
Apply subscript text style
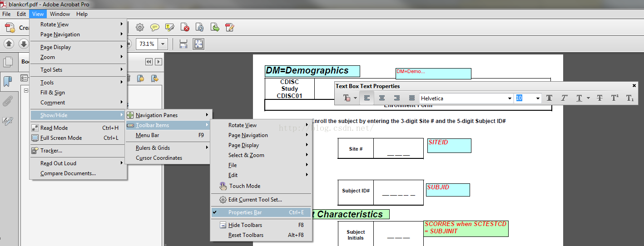629,98
